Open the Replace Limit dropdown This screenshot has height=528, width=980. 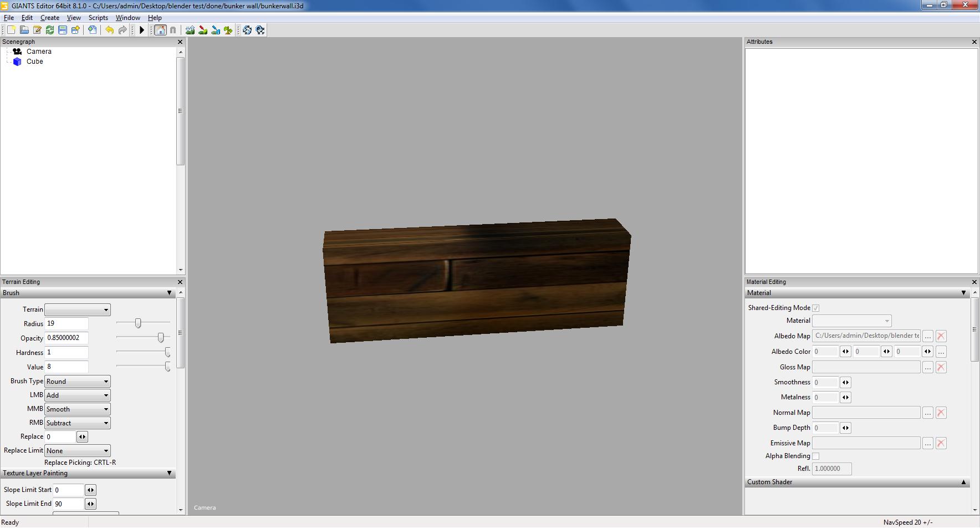(77, 451)
